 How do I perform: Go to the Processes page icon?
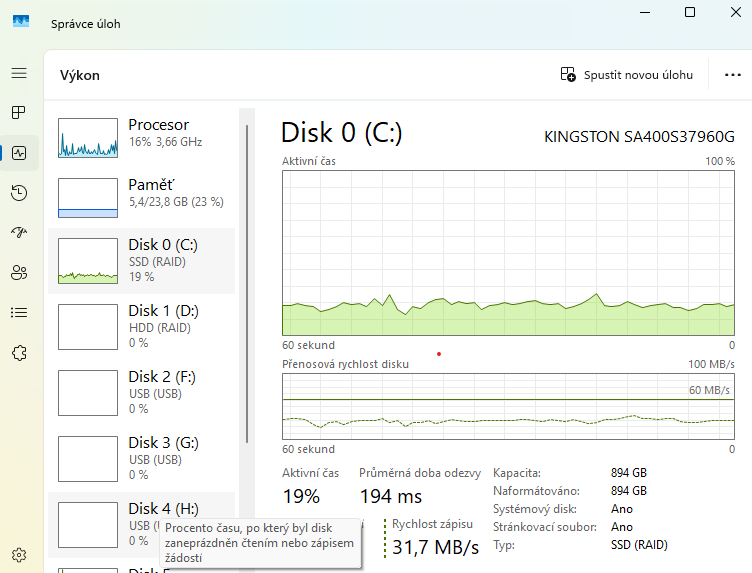pos(19,112)
